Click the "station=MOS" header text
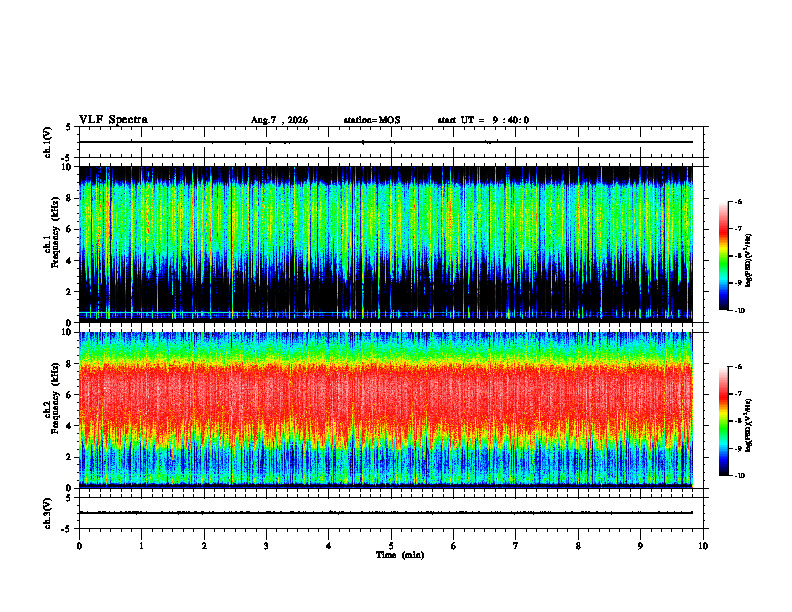Image resolution: width=792 pixels, height=612 pixels. point(372,120)
